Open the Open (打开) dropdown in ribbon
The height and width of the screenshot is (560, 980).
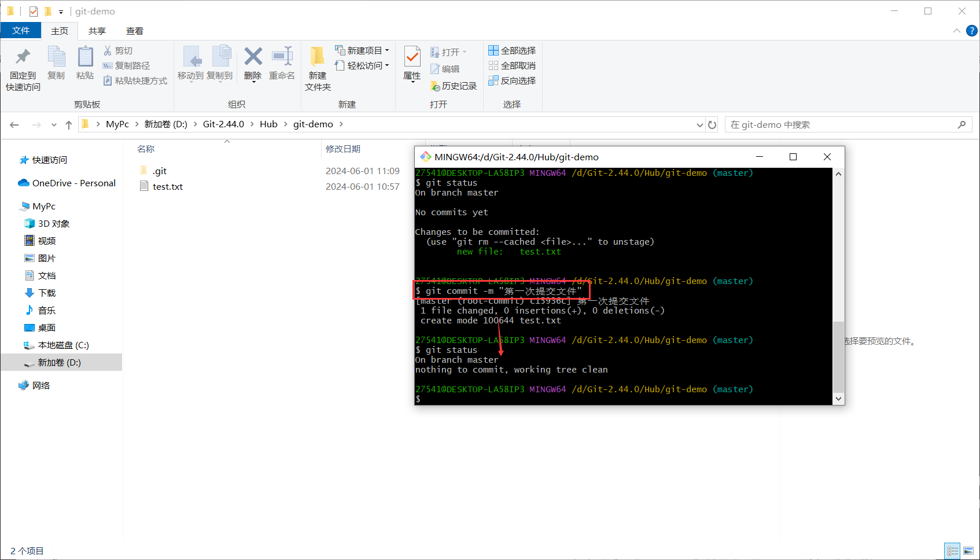coord(449,52)
